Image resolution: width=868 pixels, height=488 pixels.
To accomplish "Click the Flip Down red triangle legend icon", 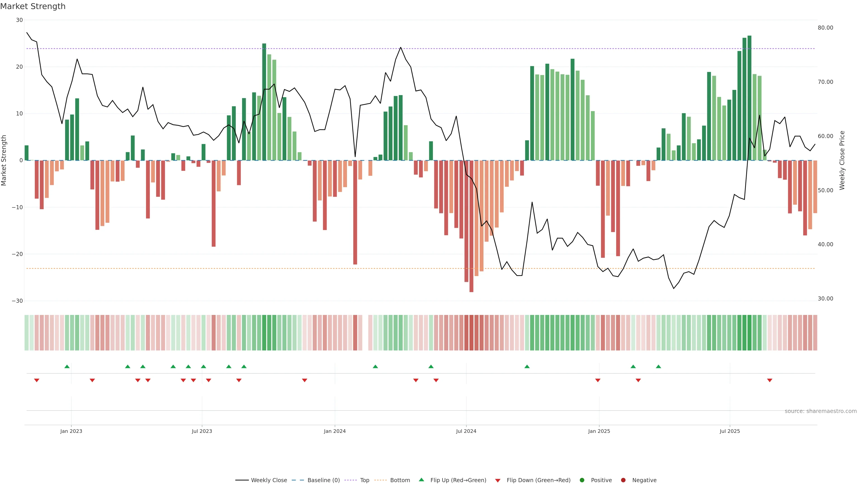I will click(498, 481).
